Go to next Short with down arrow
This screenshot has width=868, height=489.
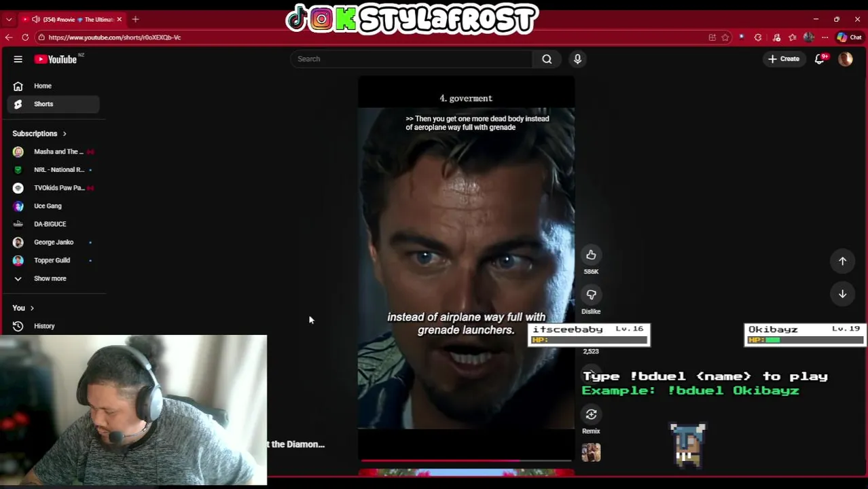pyautogui.click(x=842, y=294)
